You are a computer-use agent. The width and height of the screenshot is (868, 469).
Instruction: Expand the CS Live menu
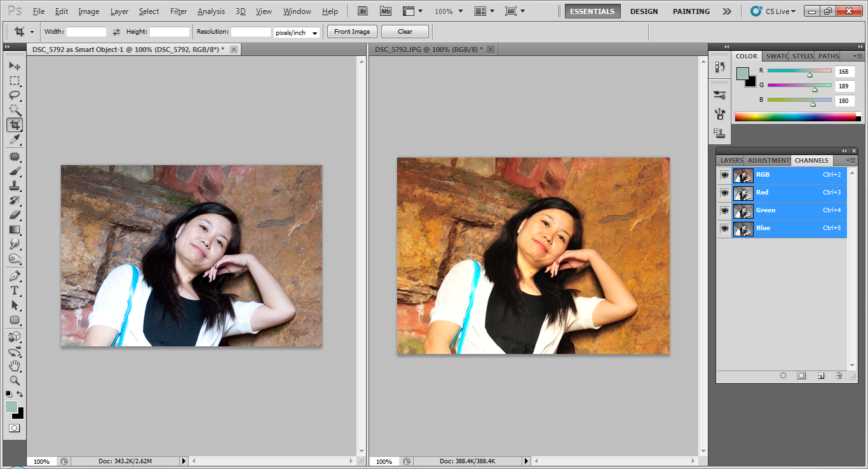(x=773, y=11)
